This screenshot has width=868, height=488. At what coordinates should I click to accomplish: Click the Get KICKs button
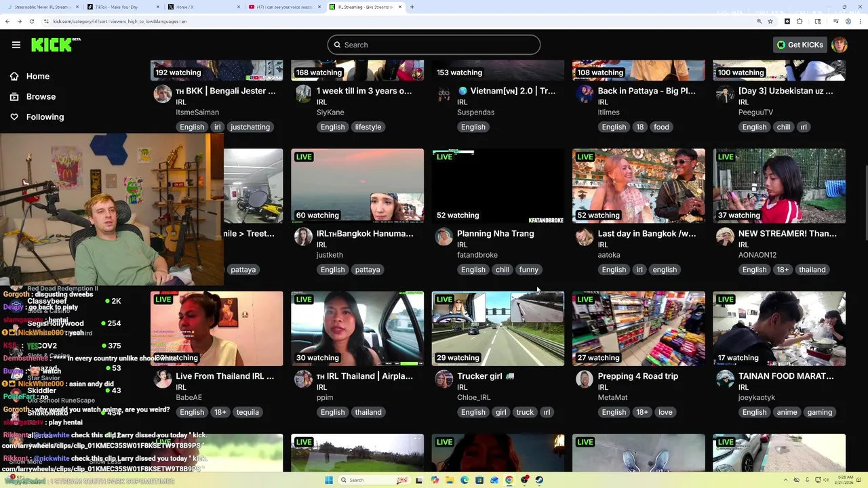click(800, 45)
